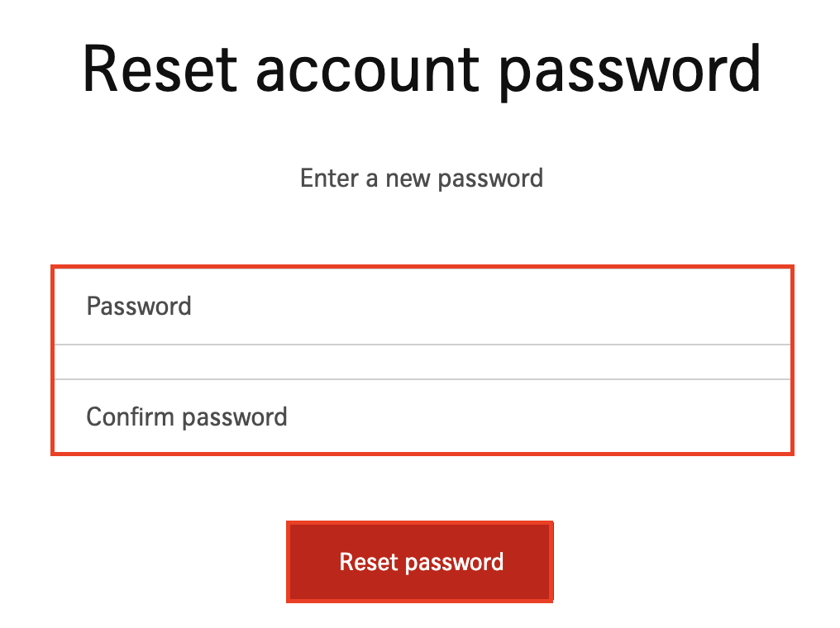This screenshot has width=840, height=628.
Task: Click the Password input field
Action: tap(422, 307)
